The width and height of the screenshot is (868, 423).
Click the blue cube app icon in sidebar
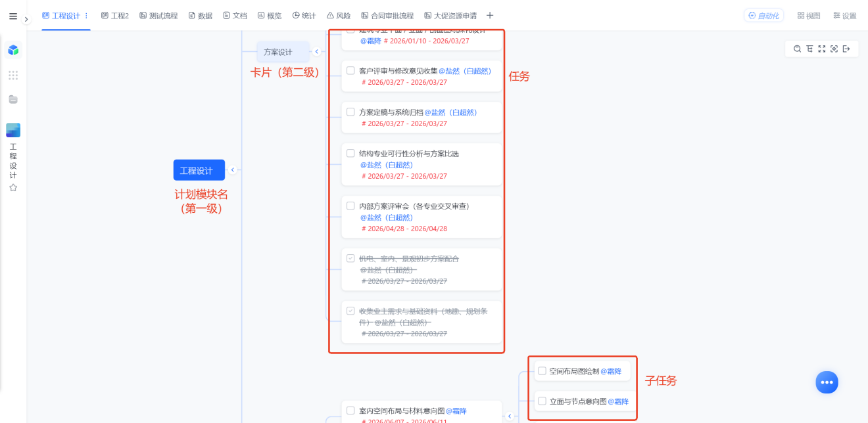tap(13, 50)
